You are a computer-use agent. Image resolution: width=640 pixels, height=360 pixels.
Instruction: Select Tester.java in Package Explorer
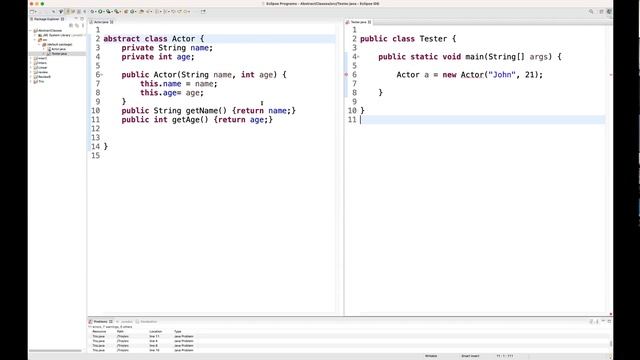[x=57, y=53]
